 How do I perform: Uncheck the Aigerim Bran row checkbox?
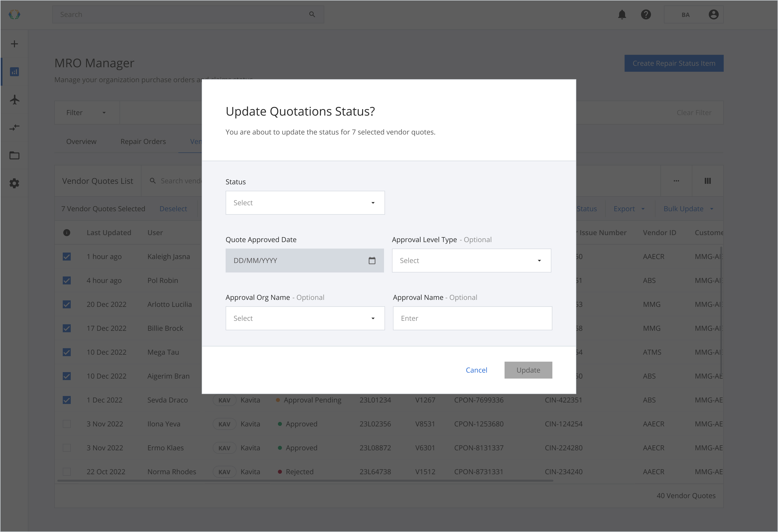(67, 376)
